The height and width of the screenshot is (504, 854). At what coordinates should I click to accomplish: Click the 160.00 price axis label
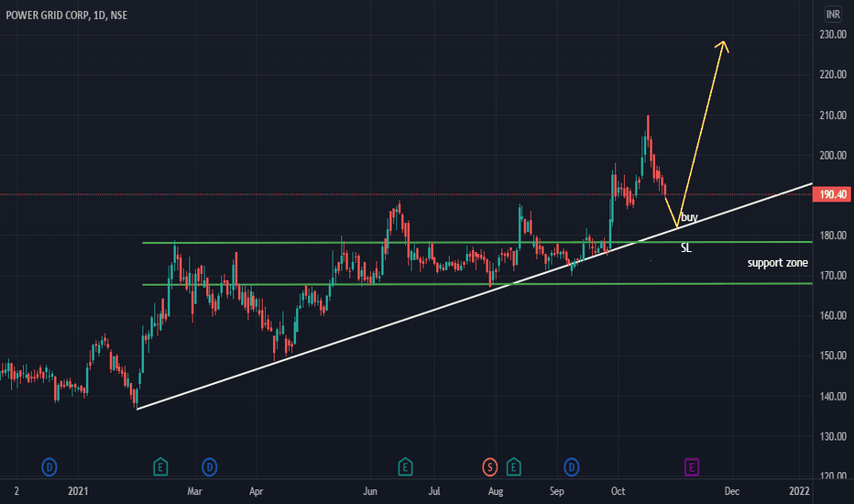tap(833, 315)
